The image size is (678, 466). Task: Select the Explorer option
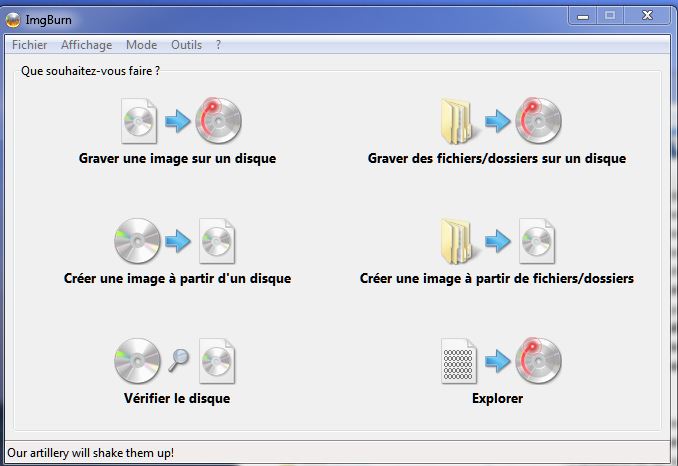497,398
